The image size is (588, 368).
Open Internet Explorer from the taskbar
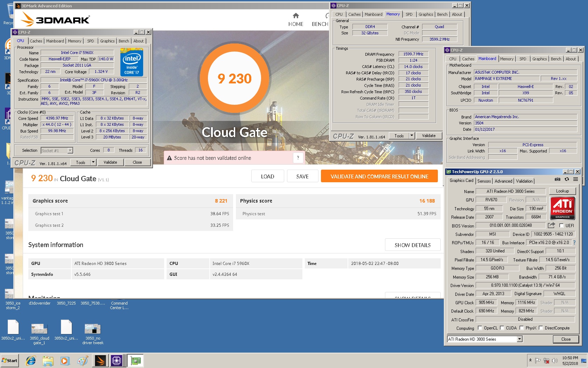[x=31, y=361]
